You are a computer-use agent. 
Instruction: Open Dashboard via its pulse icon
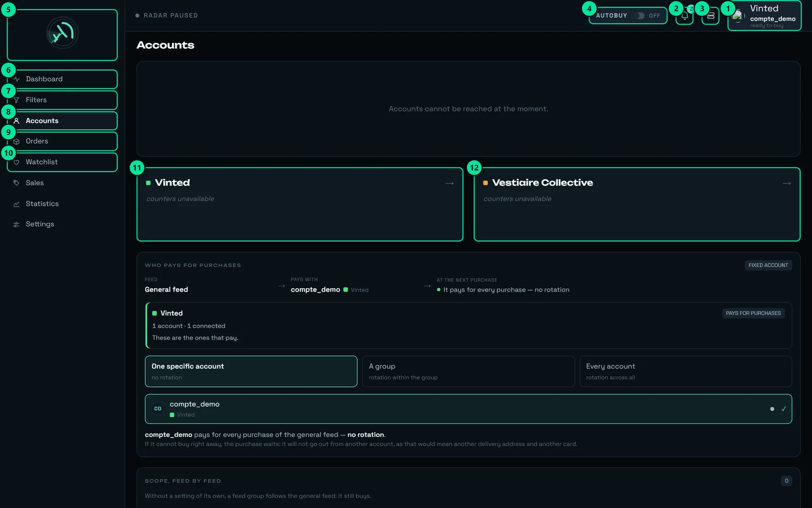click(17, 79)
